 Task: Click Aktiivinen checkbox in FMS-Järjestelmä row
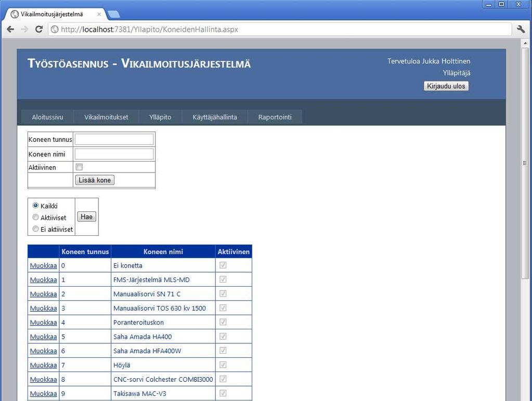(x=223, y=279)
